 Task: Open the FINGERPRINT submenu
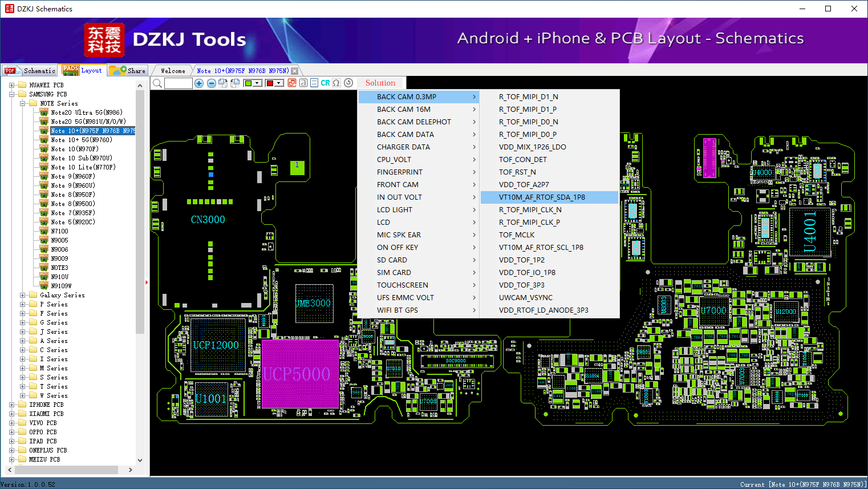click(x=419, y=172)
